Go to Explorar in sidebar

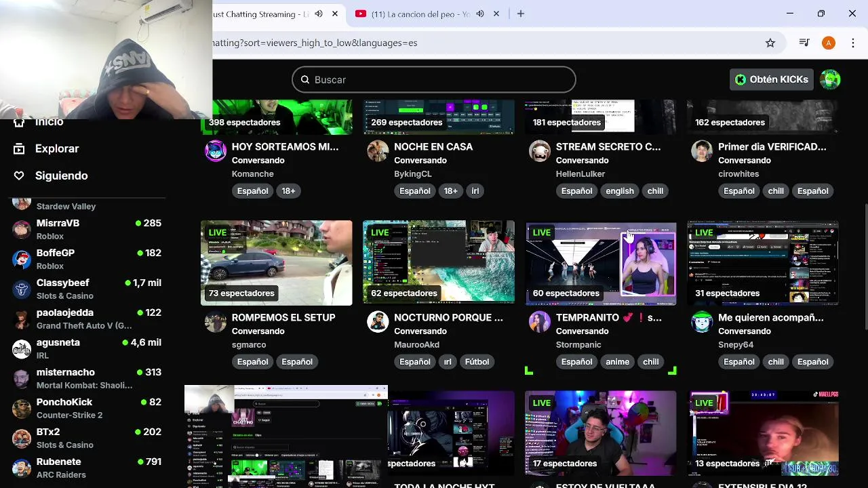click(x=57, y=148)
